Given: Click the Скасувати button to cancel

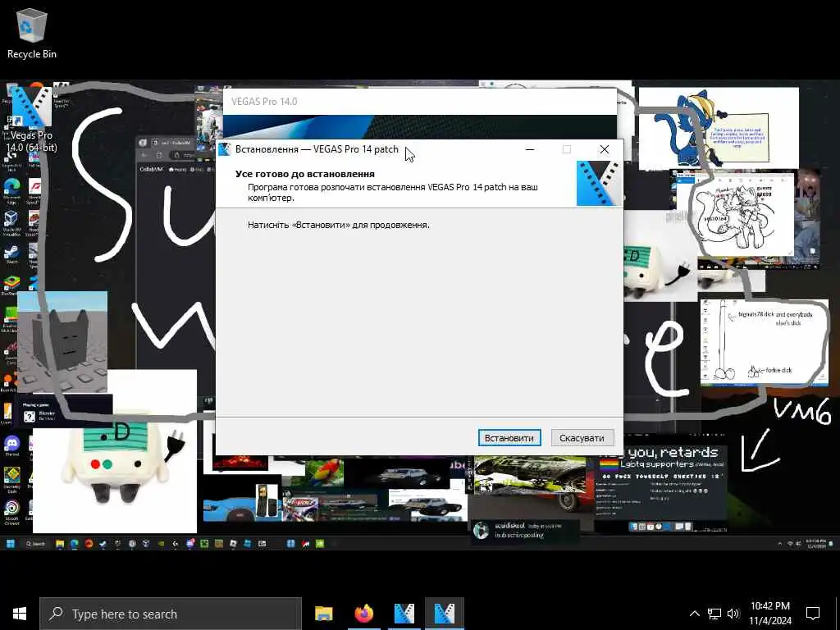Looking at the screenshot, I should click(582, 438).
